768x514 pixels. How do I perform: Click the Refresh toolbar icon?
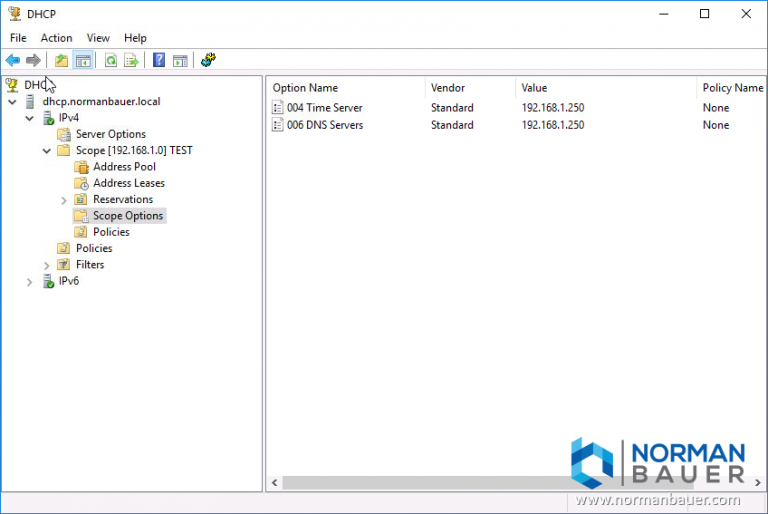coord(111,61)
